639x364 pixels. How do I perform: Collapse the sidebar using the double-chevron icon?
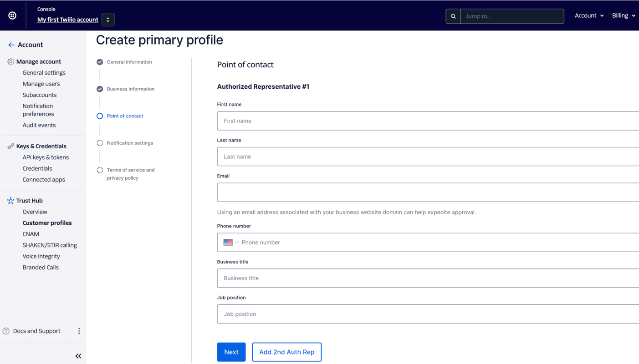(78, 356)
